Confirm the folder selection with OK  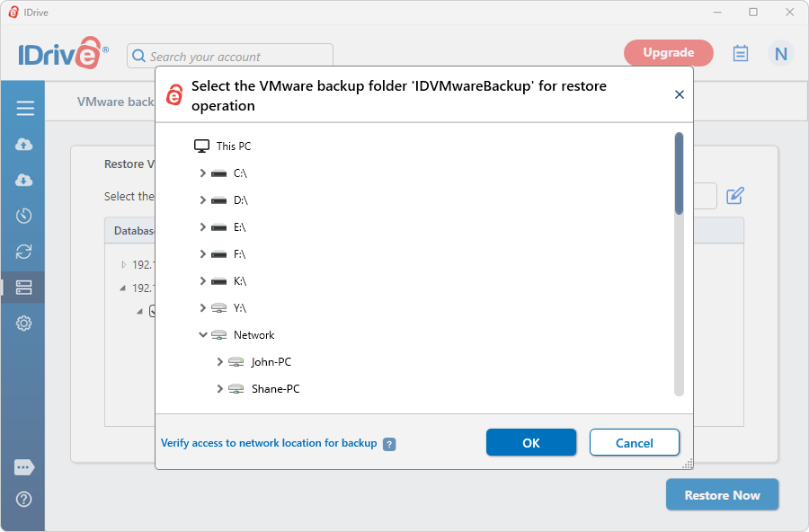(531, 443)
